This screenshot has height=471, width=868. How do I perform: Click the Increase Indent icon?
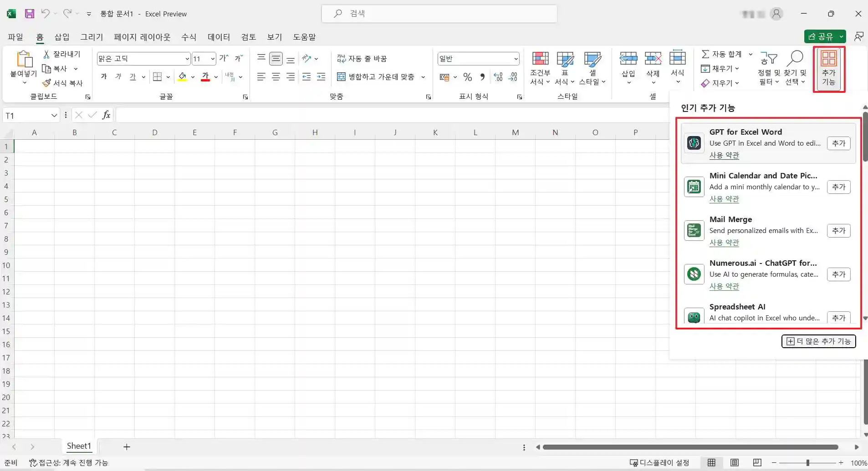321,77
